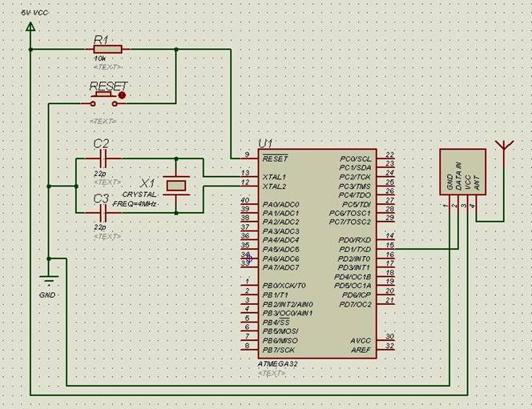This screenshot has width=532, height=409.
Task: Click the XTAL1 pin 13 on U1
Action: point(245,176)
